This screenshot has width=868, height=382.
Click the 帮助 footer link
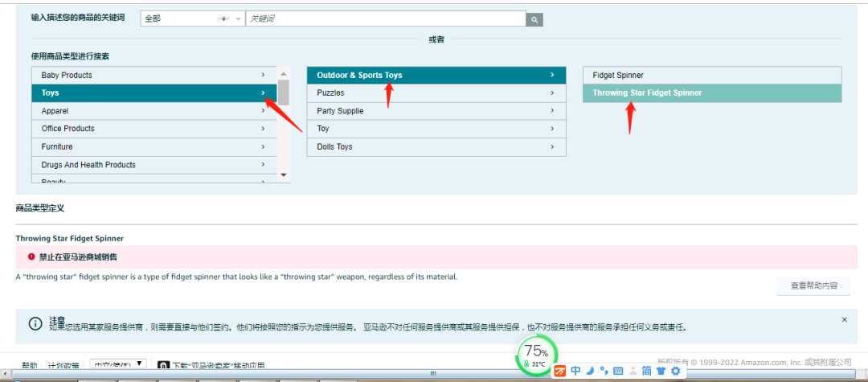[30, 365]
